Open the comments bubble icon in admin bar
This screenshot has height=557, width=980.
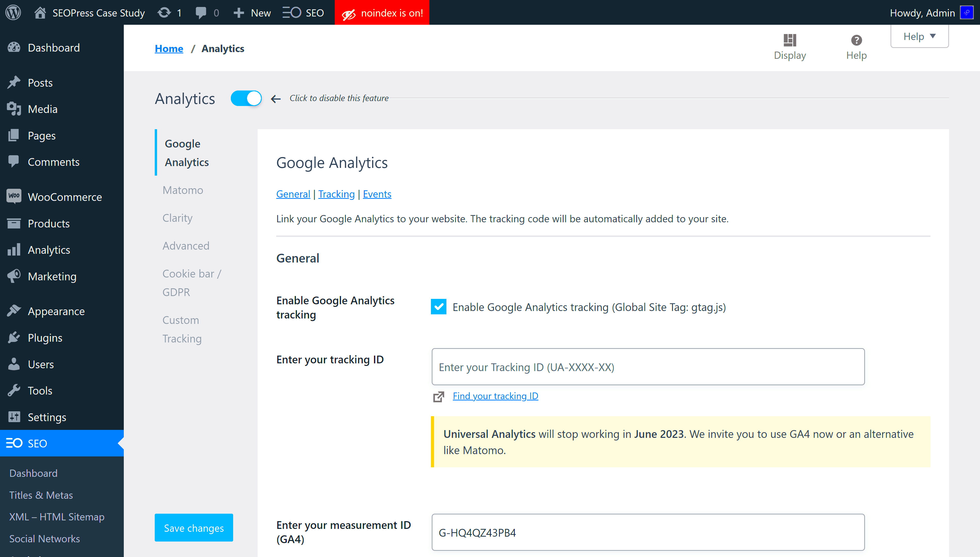click(201, 13)
